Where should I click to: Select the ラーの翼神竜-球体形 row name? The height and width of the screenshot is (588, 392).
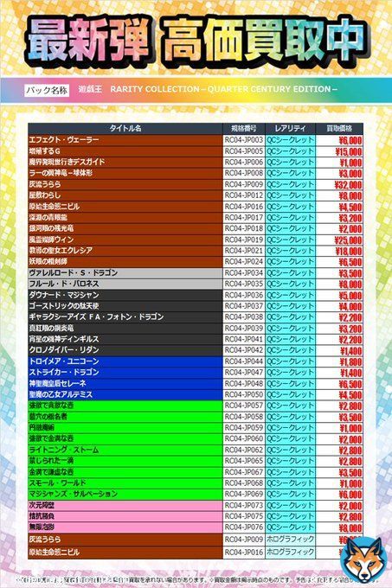coord(61,173)
